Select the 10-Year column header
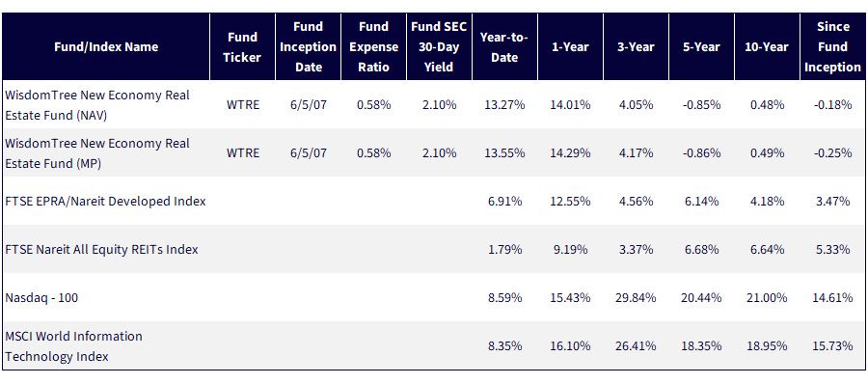The image size is (868, 384). pos(767,47)
